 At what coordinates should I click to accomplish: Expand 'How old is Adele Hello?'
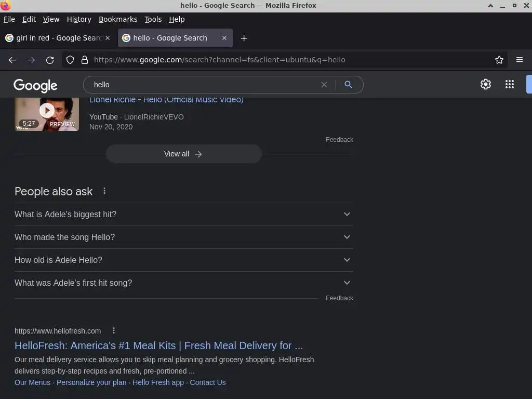tap(183, 260)
